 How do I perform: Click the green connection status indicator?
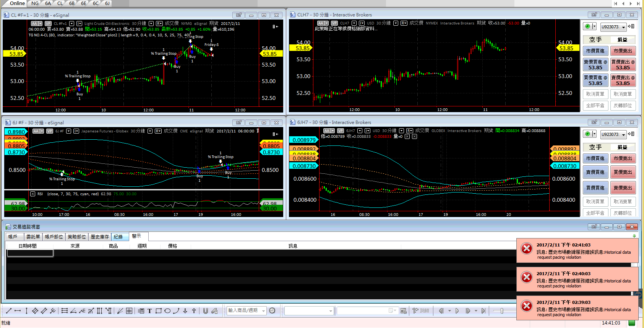631,323
